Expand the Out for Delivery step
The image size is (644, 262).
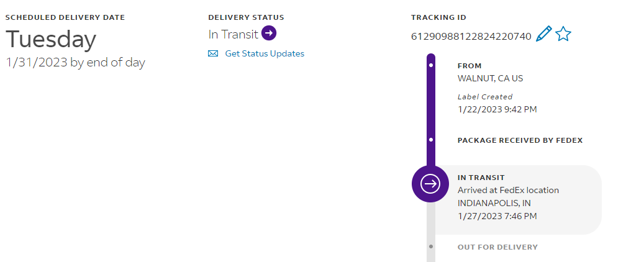[x=497, y=247]
